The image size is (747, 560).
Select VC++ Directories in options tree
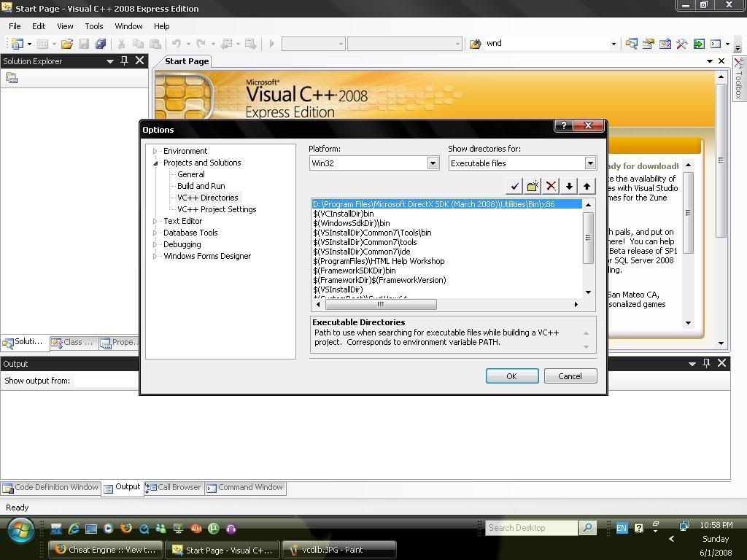[208, 198]
